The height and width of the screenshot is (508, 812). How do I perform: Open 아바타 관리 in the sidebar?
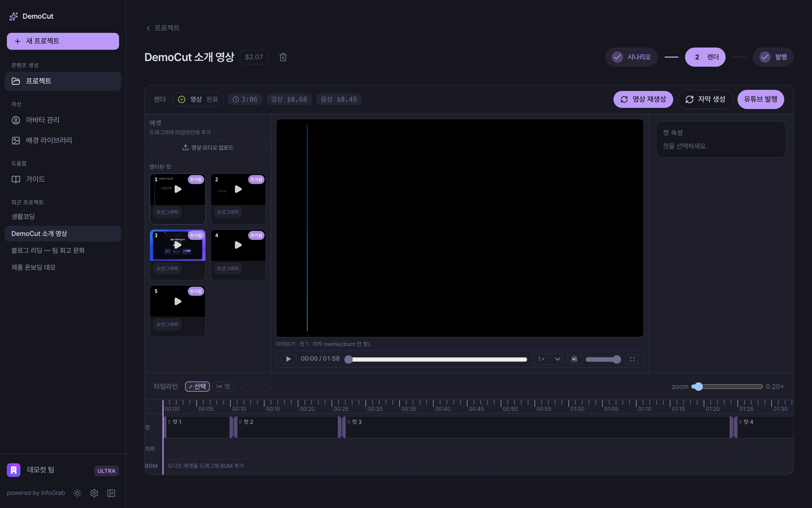pyautogui.click(x=63, y=120)
